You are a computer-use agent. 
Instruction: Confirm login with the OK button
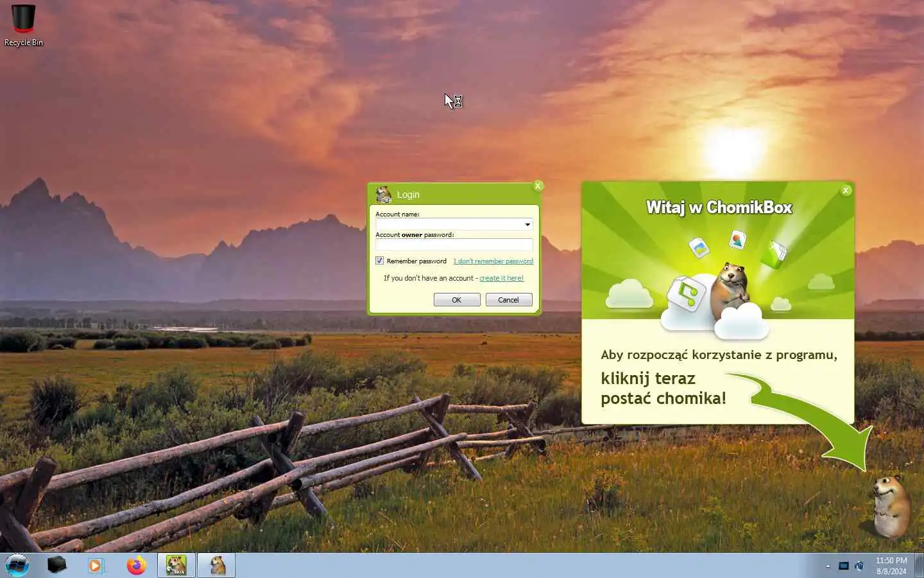pyautogui.click(x=457, y=300)
